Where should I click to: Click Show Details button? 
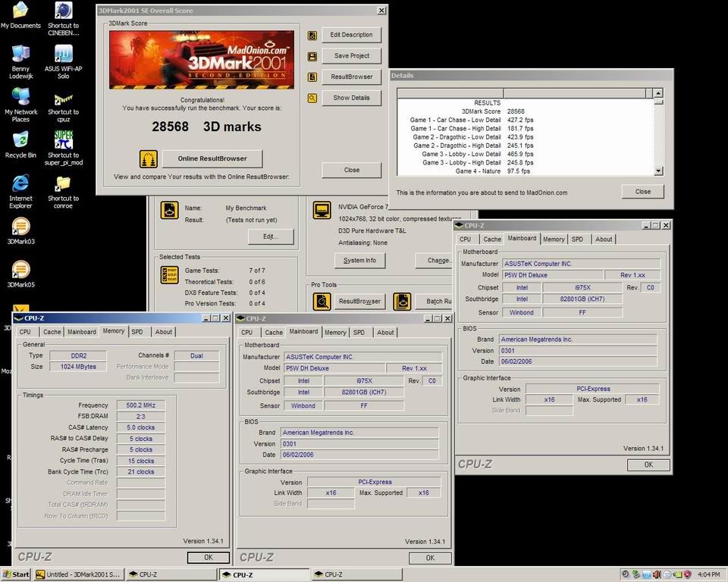pyautogui.click(x=351, y=98)
